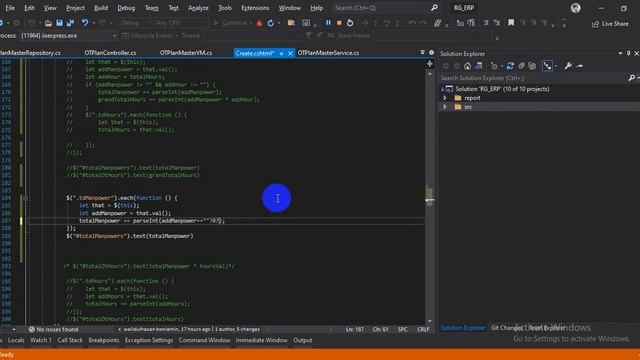Click the top Search (Ctrl+Q) box
Image resolution: width=640 pixels, height=360 pixels.
pyautogui.click(x=386, y=8)
